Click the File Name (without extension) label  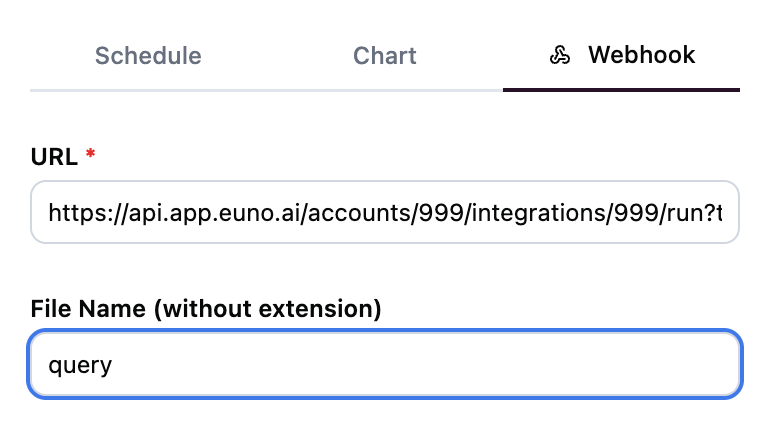[206, 309]
